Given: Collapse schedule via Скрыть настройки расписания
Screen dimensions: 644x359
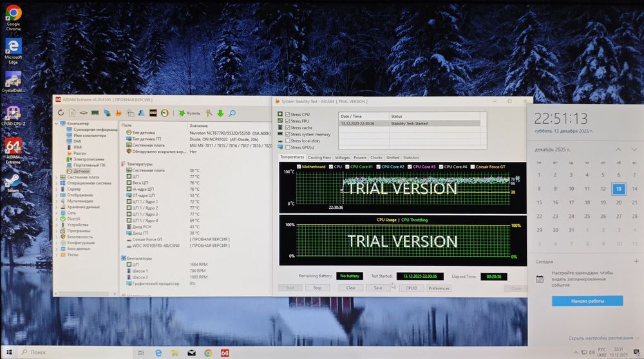Looking at the screenshot, I should (603, 338).
